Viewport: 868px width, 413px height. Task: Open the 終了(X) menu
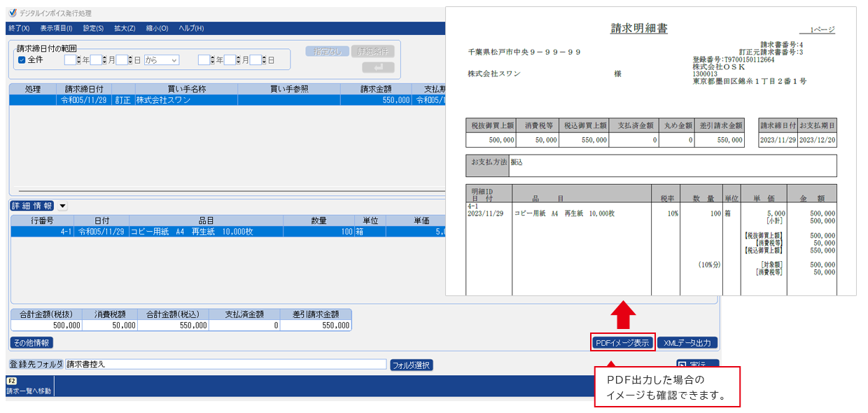pos(19,28)
